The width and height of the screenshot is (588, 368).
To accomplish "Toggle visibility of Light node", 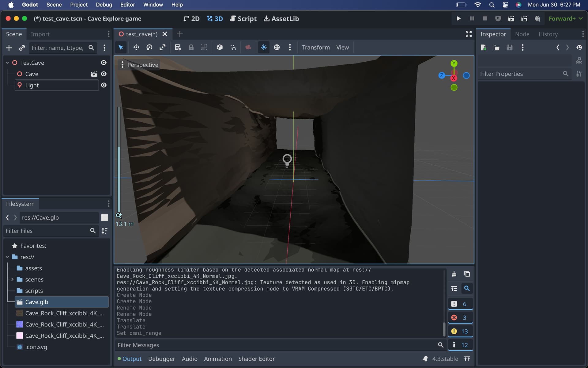I will 104,85.
